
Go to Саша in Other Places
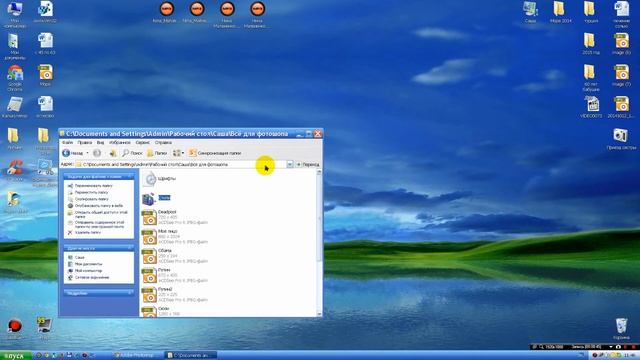point(79,258)
